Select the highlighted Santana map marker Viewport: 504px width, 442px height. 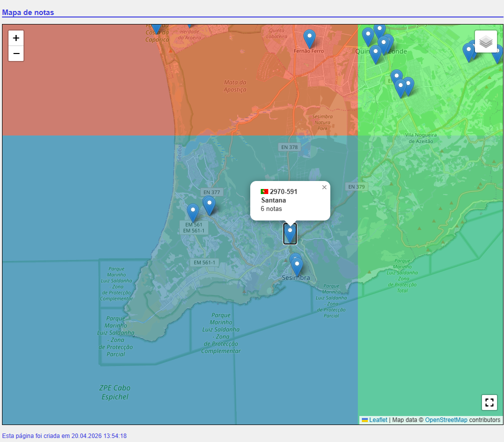tap(290, 234)
